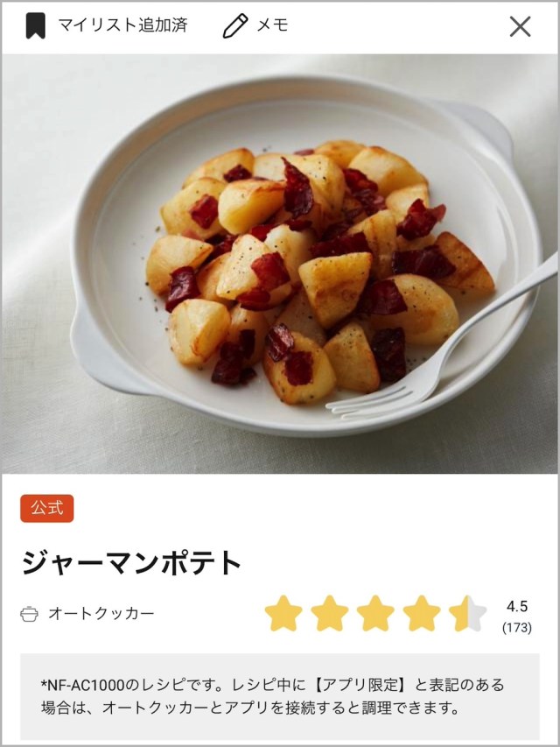Tap the ジャーマンポテト recipe title
Viewport: 560px width, 747px height.
tap(131, 563)
